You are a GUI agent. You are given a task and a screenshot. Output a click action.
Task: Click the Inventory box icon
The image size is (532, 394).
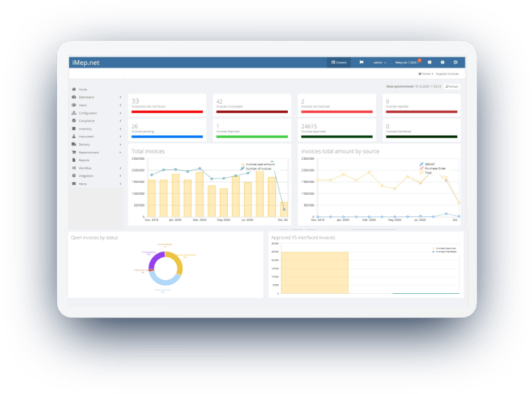pyautogui.click(x=74, y=129)
